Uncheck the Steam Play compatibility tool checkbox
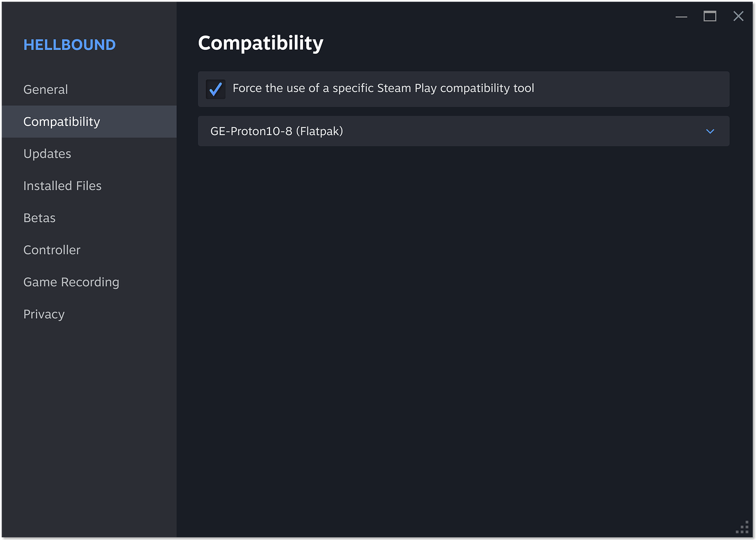Viewport: 756px width, 540px height. point(215,89)
